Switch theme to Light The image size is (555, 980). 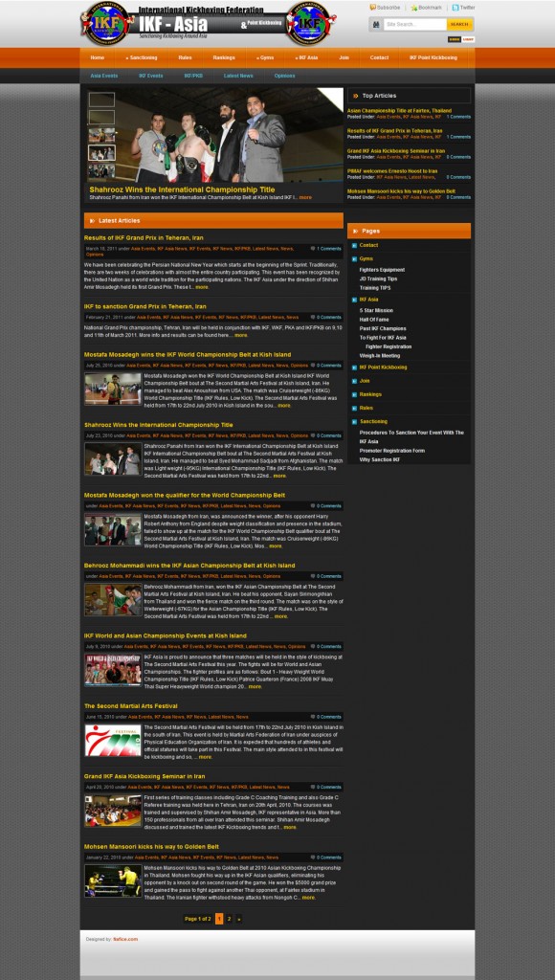pyautogui.click(x=468, y=39)
